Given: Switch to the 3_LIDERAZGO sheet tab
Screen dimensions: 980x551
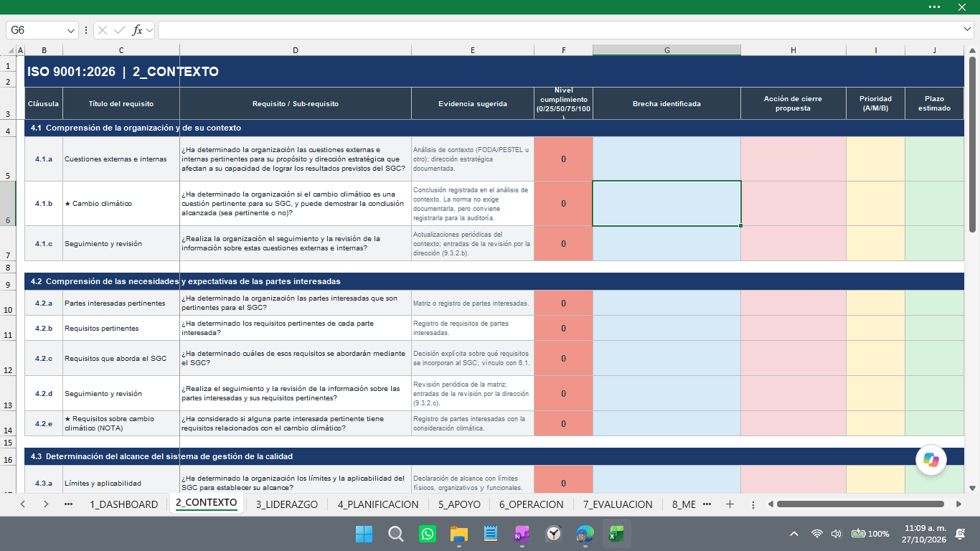Looking at the screenshot, I should click(x=286, y=504).
